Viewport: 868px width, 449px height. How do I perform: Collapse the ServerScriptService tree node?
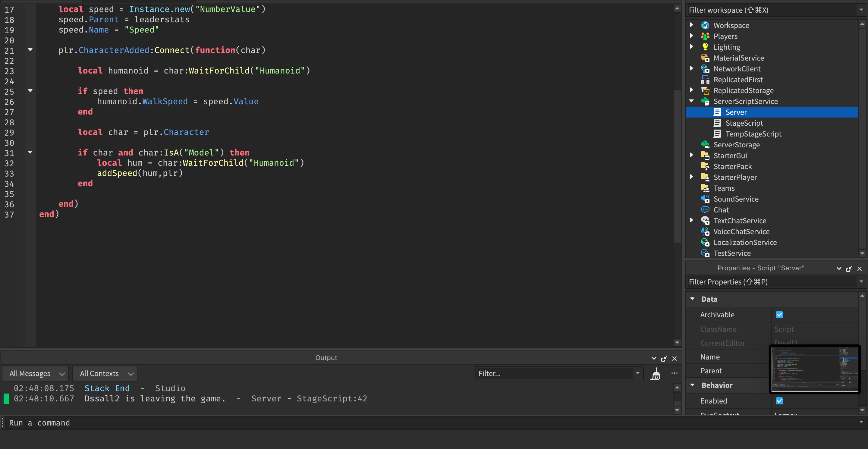coord(691,101)
